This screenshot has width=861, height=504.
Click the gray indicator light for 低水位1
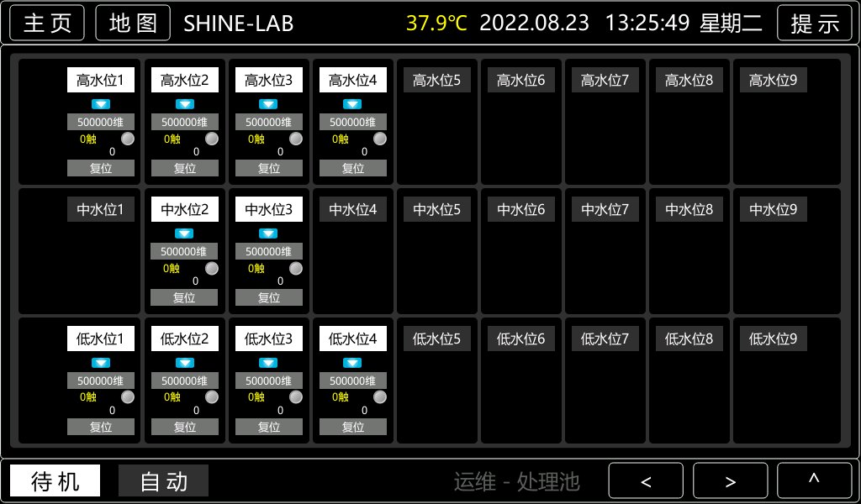point(128,397)
